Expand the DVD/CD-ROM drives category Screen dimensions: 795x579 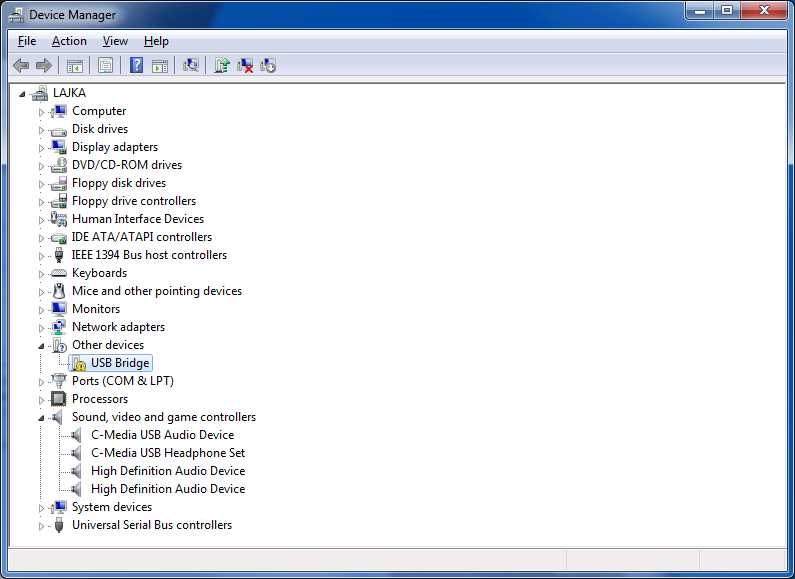42,166
